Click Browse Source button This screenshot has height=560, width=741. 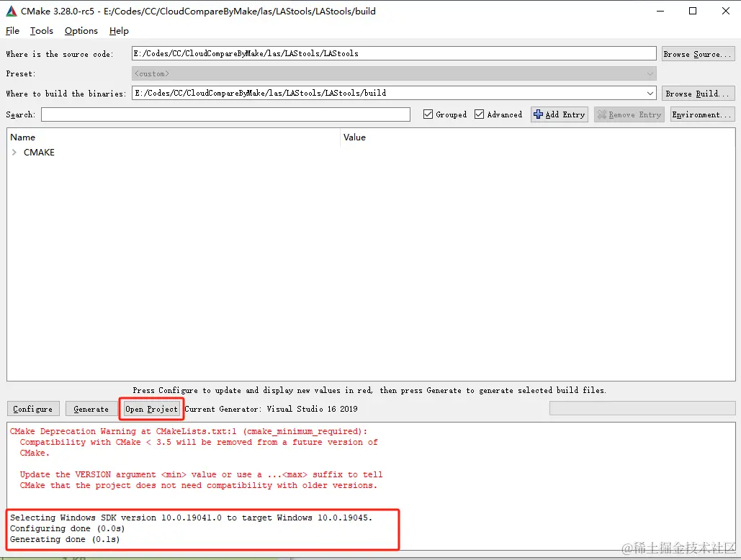[699, 54]
